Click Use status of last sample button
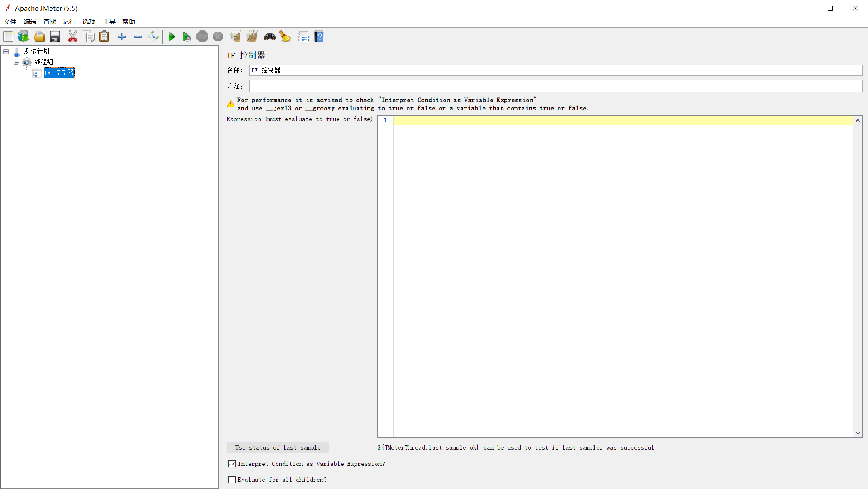Image resolution: width=868 pixels, height=489 pixels. [x=278, y=447]
